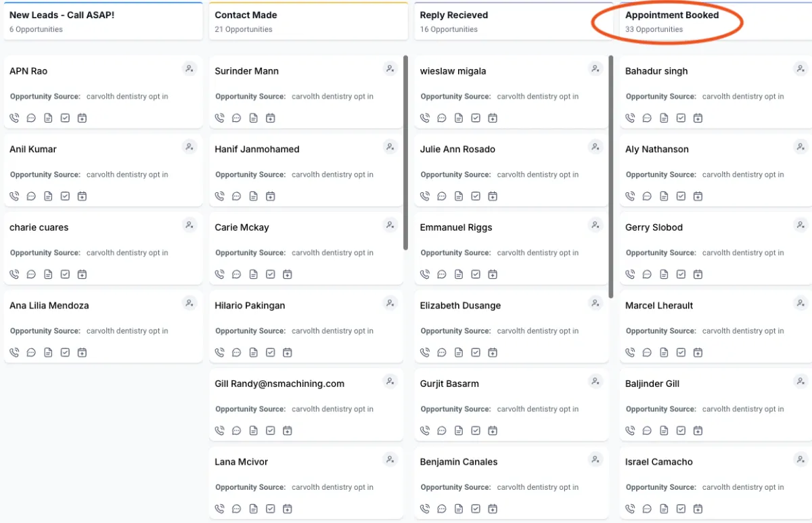Image resolution: width=812 pixels, height=523 pixels.
Task: Select the 'Contact Made' stage header
Action: pos(308,22)
